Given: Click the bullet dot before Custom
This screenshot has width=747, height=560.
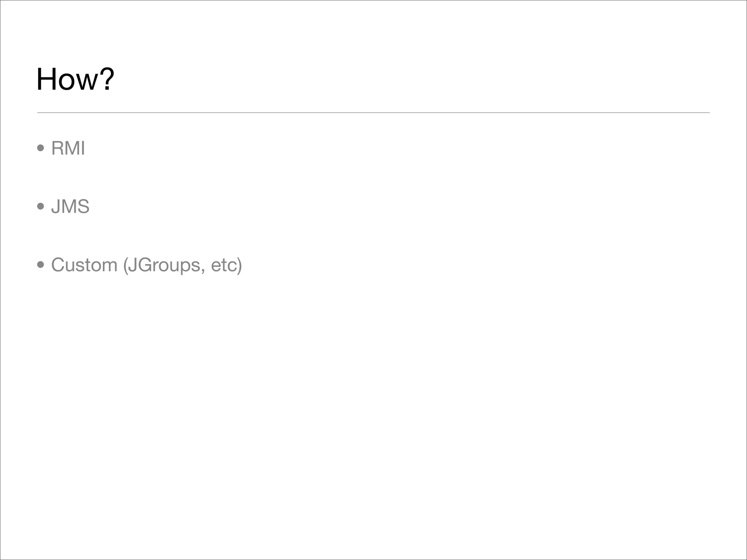Looking at the screenshot, I should pyautogui.click(x=40, y=265).
